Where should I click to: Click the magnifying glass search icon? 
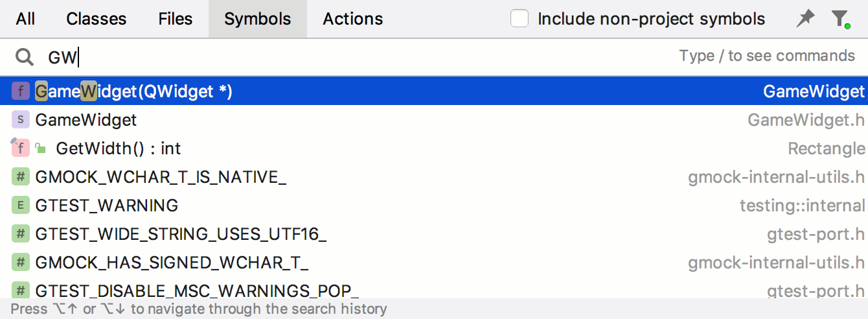pyautogui.click(x=25, y=58)
